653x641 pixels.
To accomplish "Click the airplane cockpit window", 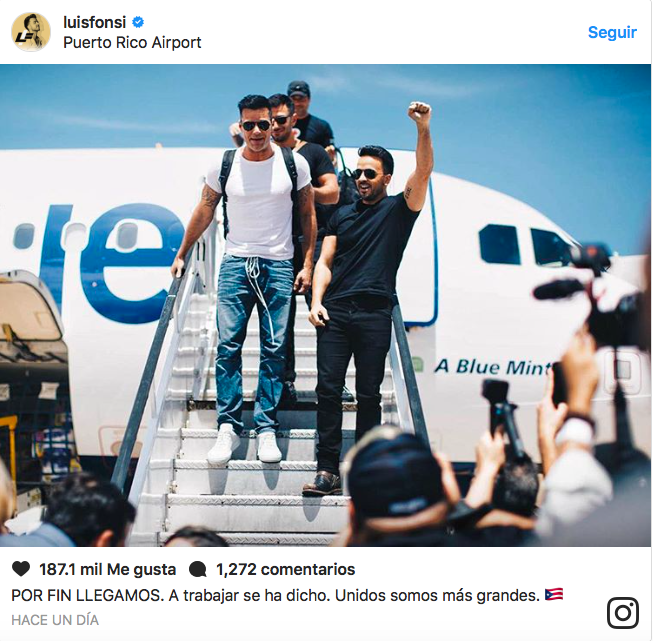I will [499, 244].
